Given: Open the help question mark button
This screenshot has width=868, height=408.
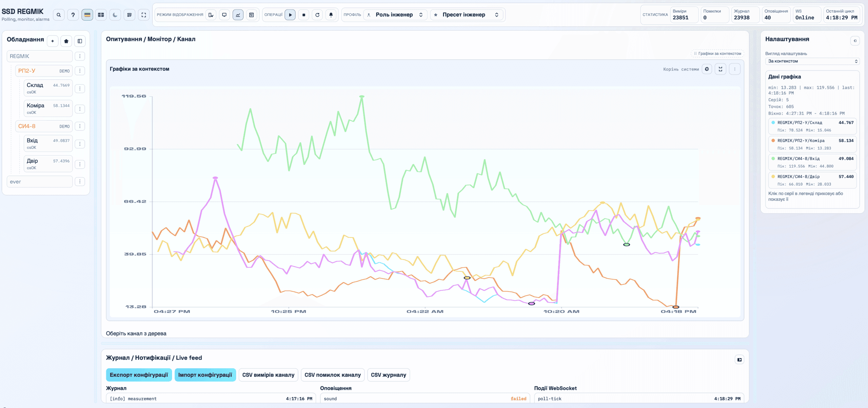Looking at the screenshot, I should pos(73,15).
